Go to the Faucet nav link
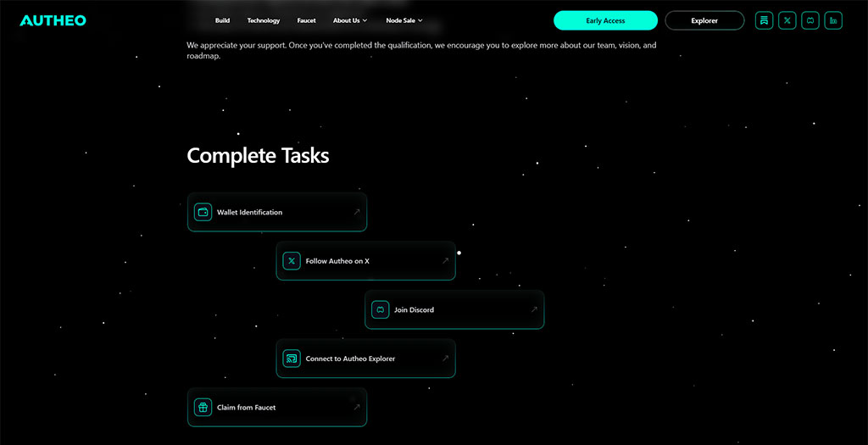Screen dimensions: 868x445 point(307,20)
